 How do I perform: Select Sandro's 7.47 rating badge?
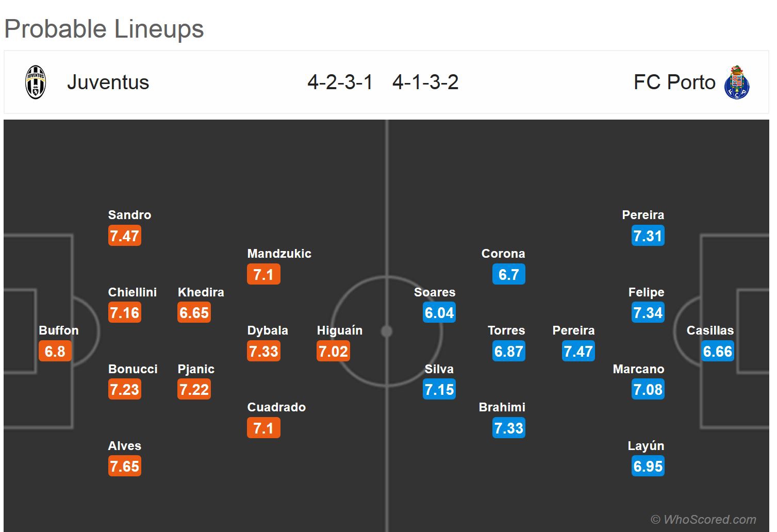pos(124,236)
